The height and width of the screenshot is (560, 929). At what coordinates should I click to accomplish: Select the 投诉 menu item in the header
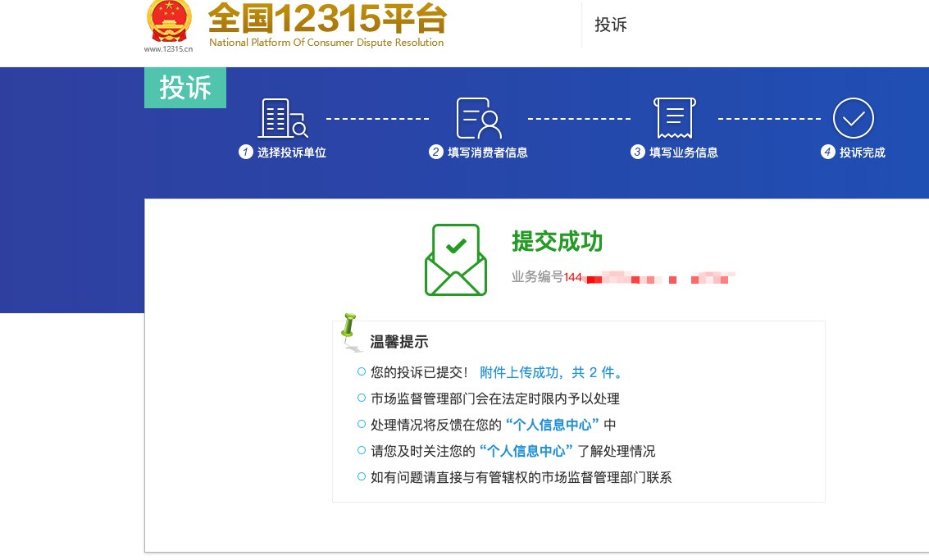610,25
